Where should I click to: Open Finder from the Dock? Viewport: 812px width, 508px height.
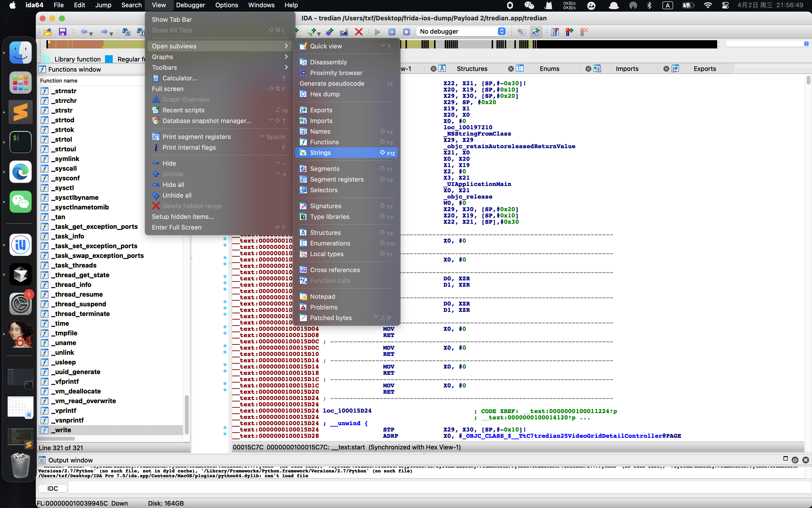click(x=21, y=52)
